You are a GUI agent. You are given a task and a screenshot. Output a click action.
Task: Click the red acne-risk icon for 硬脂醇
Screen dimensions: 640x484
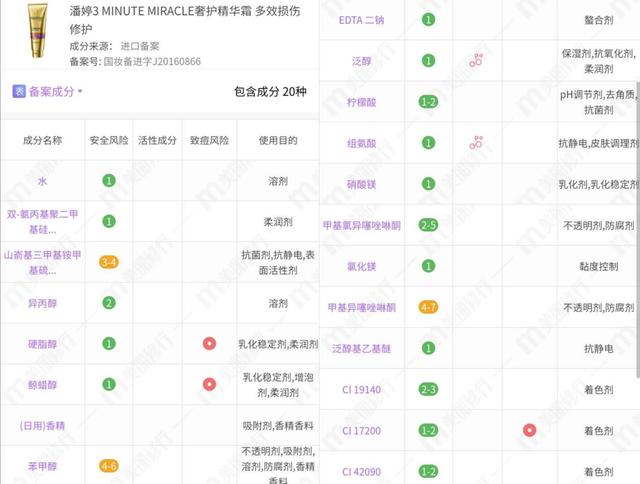pos(209,344)
